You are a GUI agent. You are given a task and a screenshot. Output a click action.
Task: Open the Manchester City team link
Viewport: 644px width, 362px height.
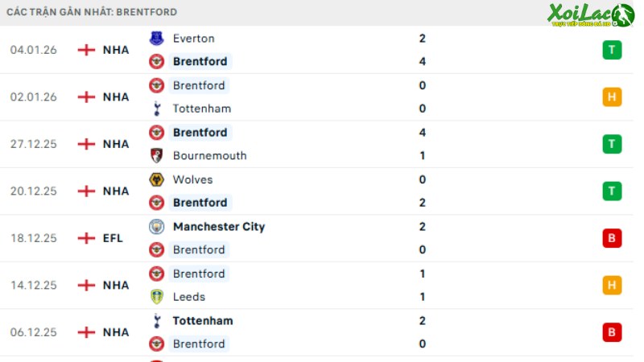[218, 227]
